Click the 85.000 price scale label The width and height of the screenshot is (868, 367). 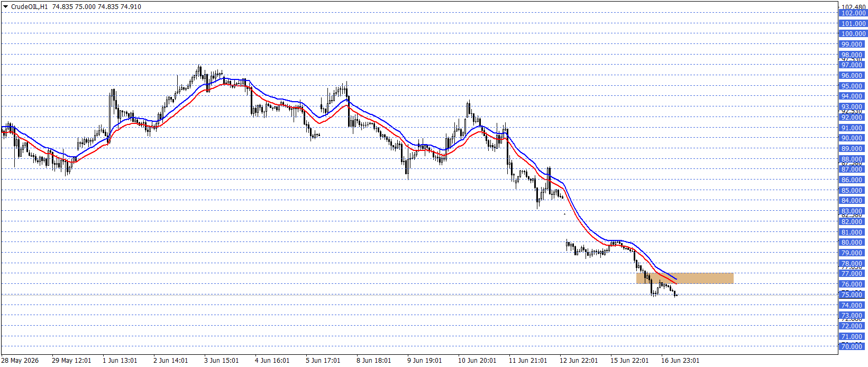(853, 191)
